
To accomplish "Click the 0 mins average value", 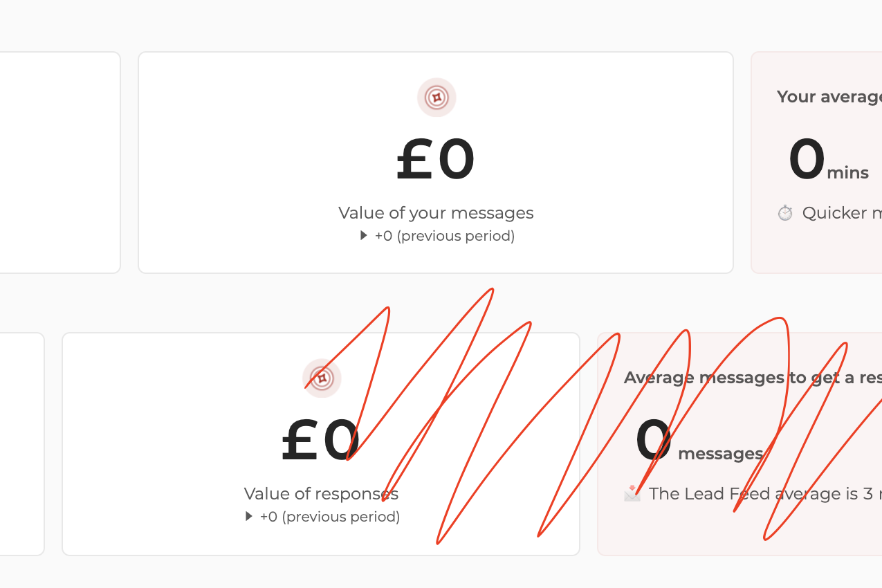I will pos(807,160).
